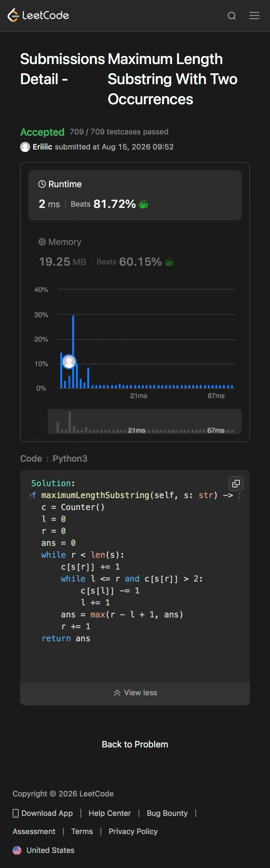Select the United States flag icon

tap(17, 850)
